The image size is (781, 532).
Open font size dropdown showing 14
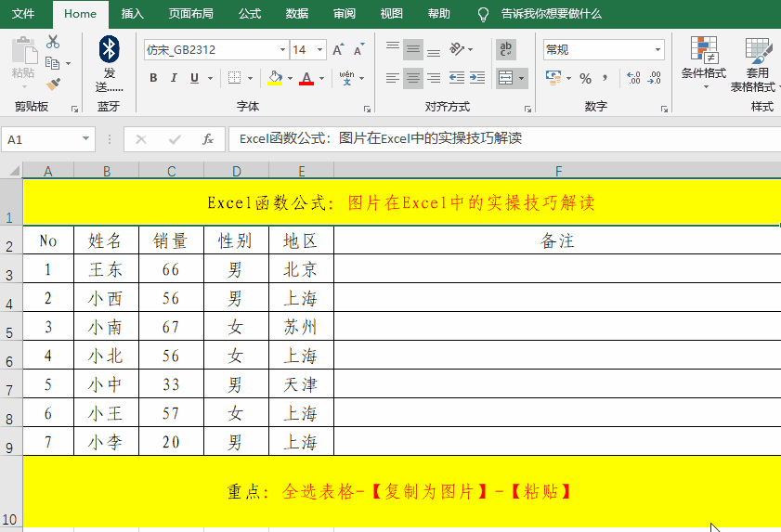[x=319, y=50]
